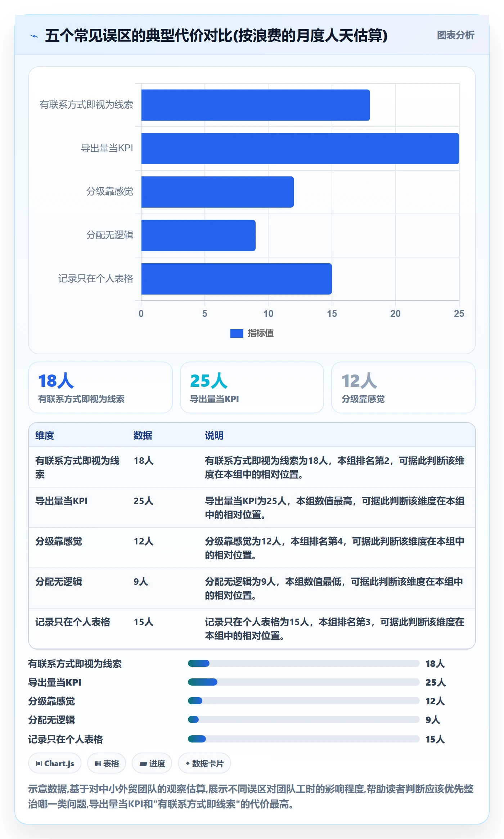
Task: Select the 9人 cell in the table
Action: click(141, 582)
